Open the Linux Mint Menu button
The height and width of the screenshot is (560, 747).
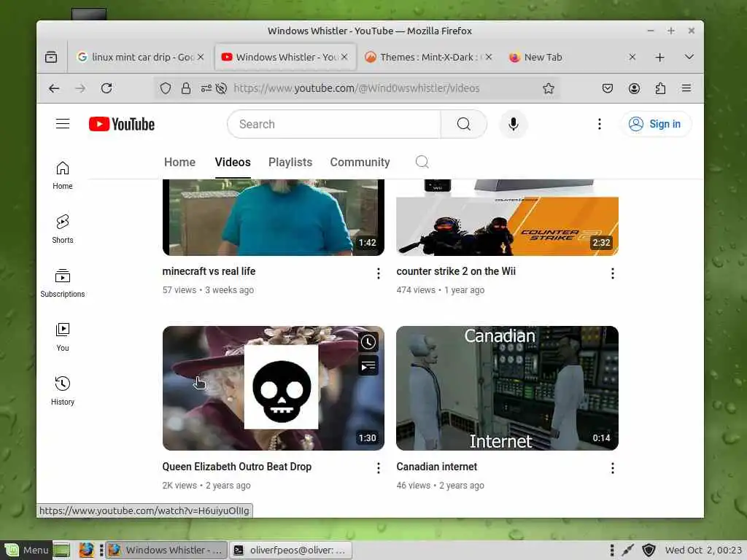(x=26, y=550)
